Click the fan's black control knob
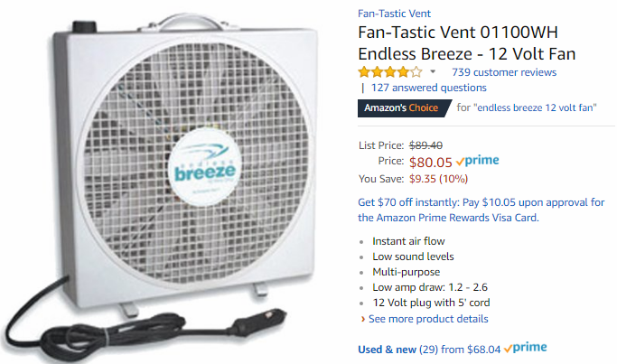This screenshot has width=617, height=364. pos(84,26)
